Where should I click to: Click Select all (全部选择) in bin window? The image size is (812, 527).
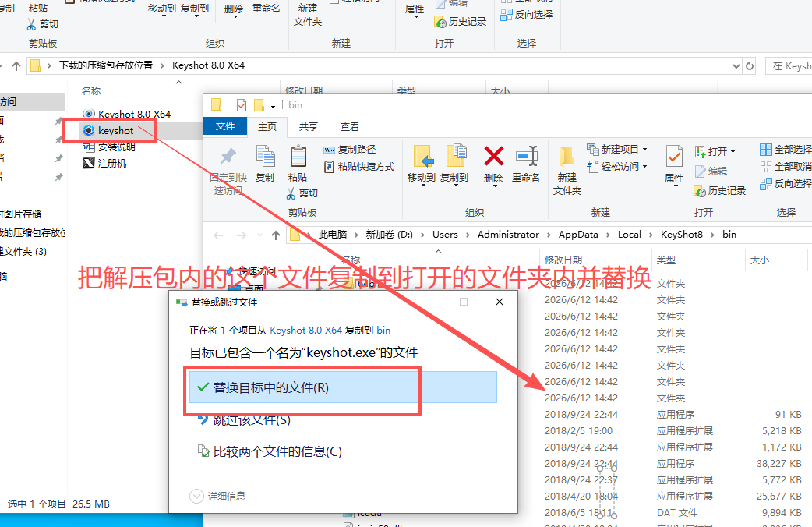[786, 150]
